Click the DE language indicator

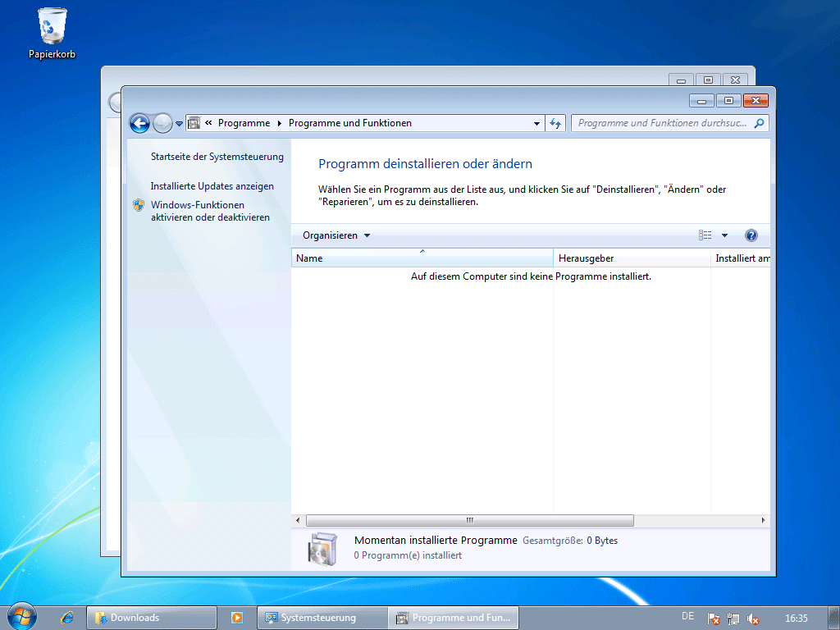[x=688, y=617]
